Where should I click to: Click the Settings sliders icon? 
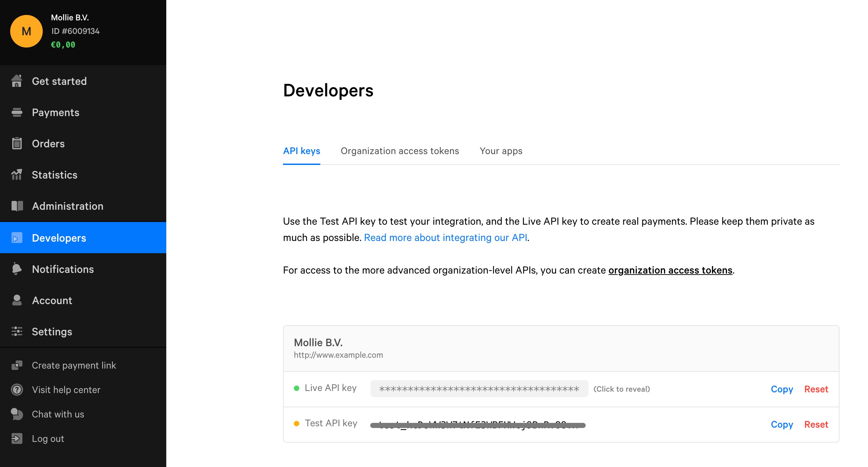click(x=17, y=332)
